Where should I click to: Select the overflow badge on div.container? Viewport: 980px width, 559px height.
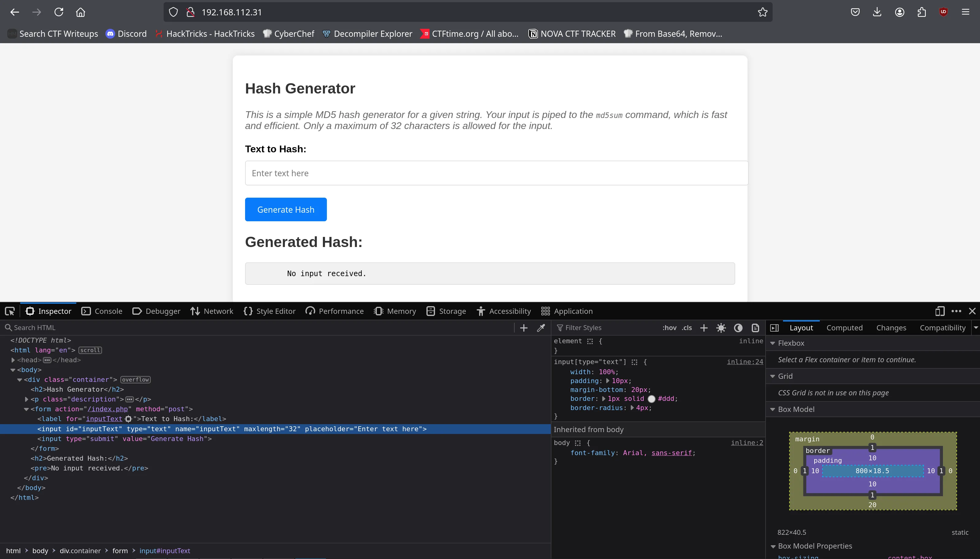click(x=135, y=380)
